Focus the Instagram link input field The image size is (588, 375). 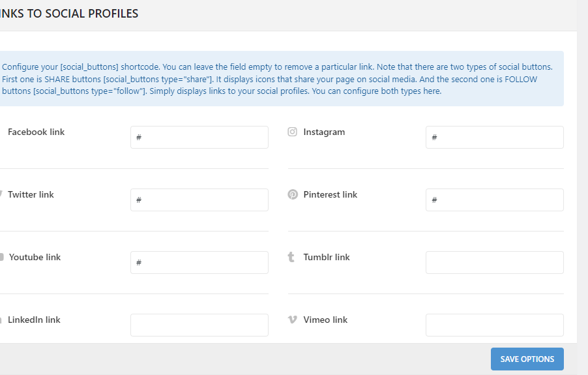(494, 138)
